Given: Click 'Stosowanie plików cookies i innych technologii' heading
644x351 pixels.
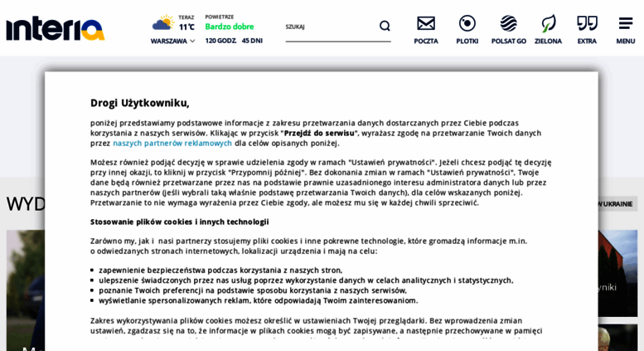Looking at the screenshot, I should [180, 222].
